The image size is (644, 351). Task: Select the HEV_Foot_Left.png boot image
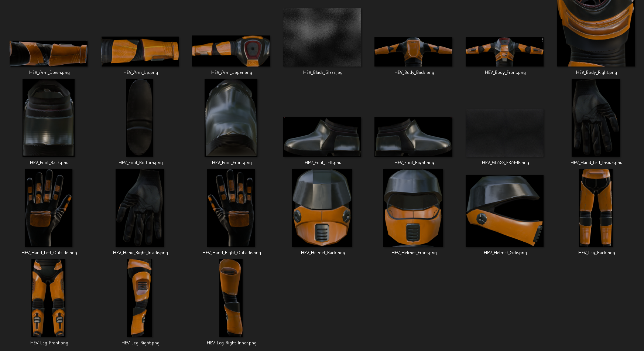point(322,137)
